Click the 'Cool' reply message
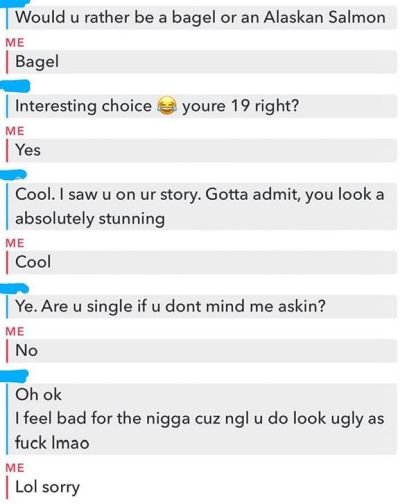This screenshot has width=400, height=504. [x=202, y=262]
